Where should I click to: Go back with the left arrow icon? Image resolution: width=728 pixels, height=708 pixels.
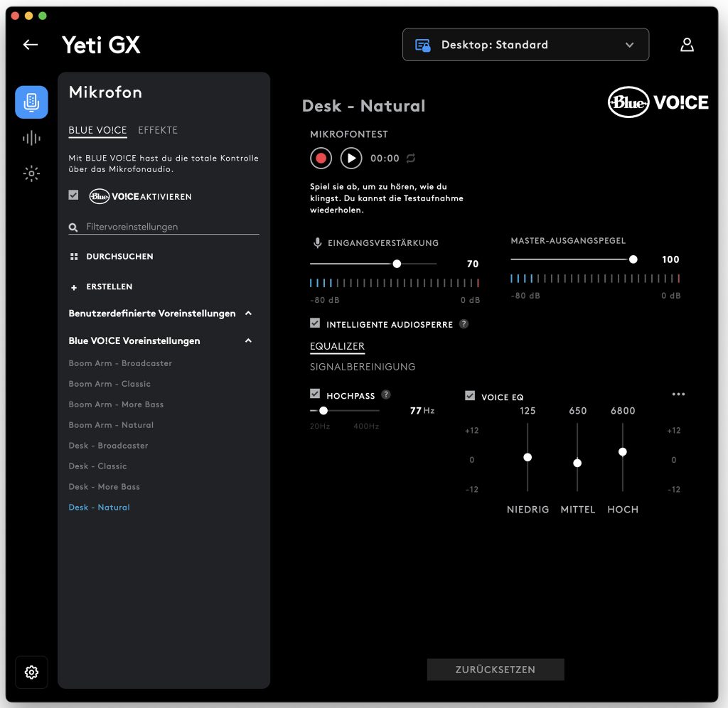pyautogui.click(x=31, y=45)
